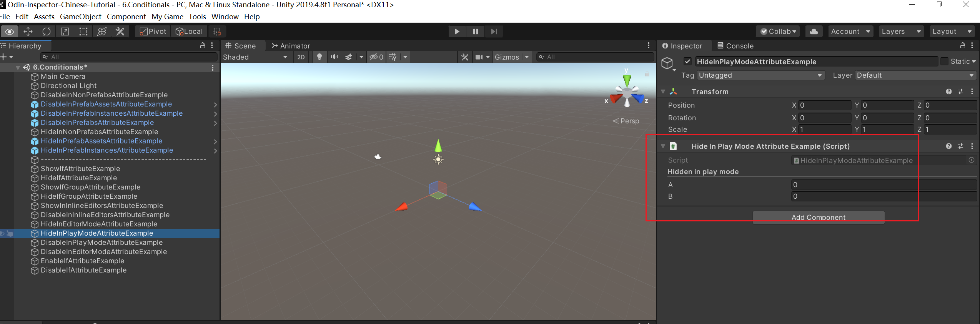
Task: Lock the Hierarchy panel
Action: click(x=203, y=45)
